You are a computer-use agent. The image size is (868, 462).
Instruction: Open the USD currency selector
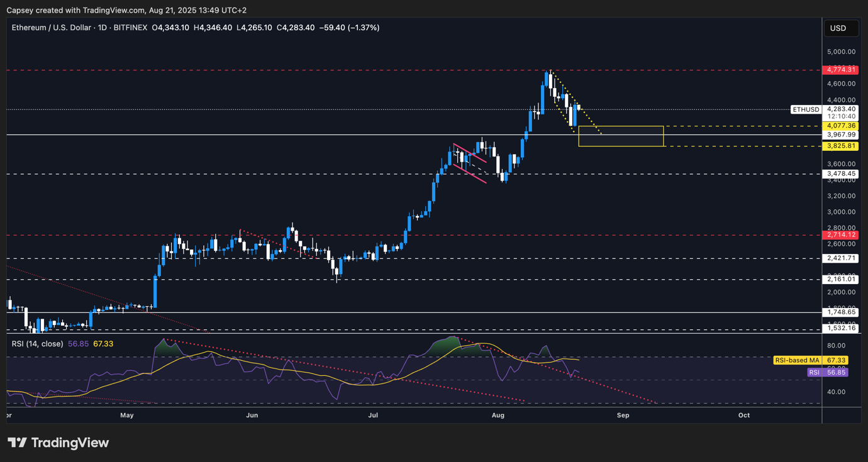841,28
